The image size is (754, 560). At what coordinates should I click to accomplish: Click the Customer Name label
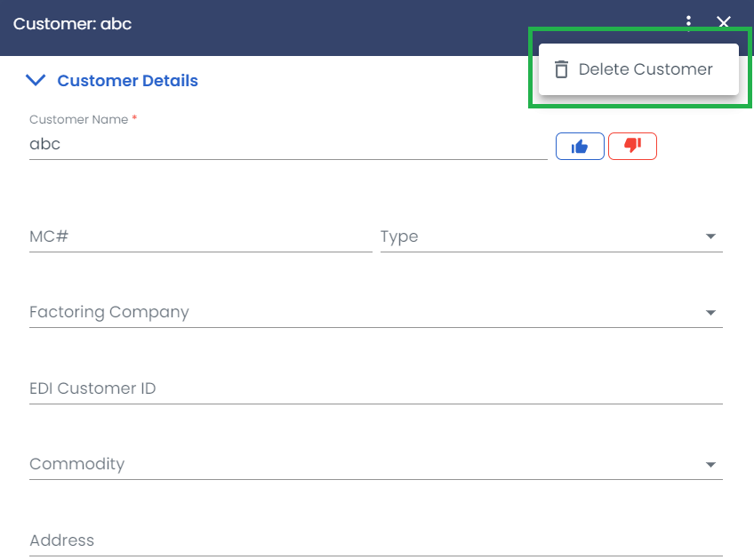(x=79, y=120)
